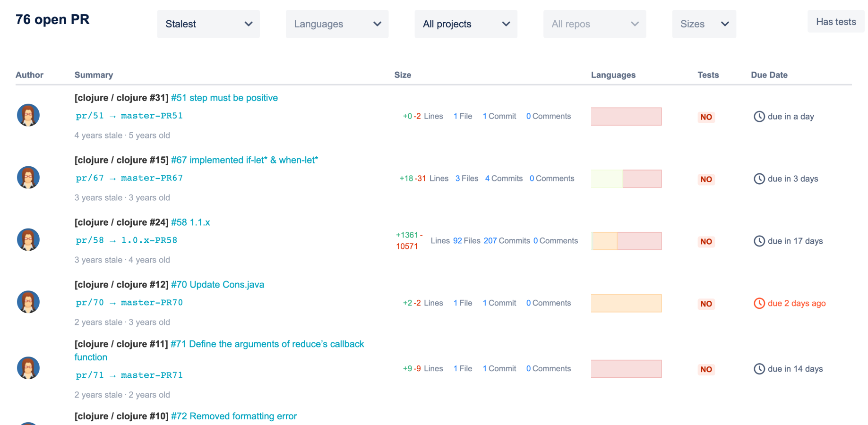
Task: Click the languages bar for PR #58
Action: [x=626, y=241]
